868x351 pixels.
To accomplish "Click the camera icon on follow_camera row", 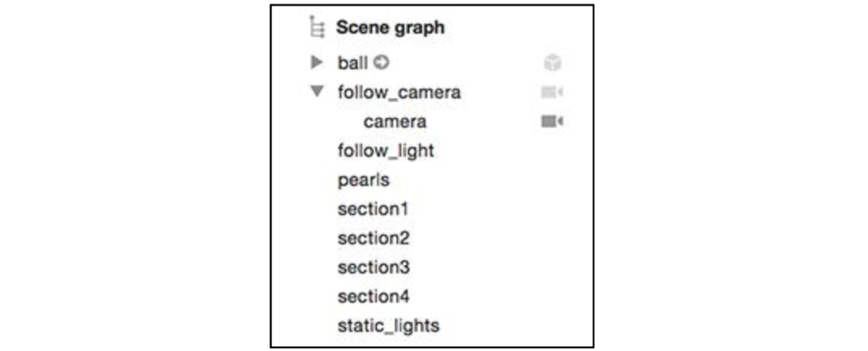I will 552,92.
